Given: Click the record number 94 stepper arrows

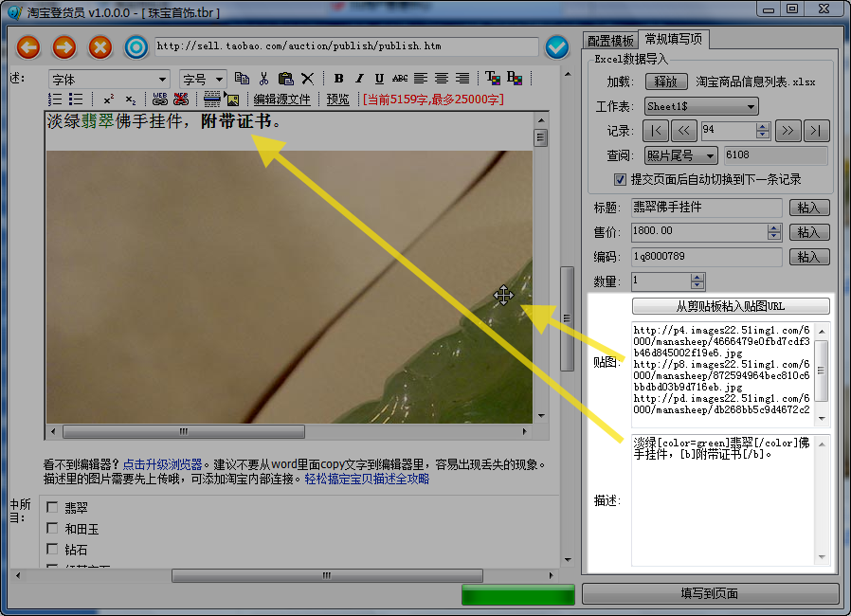Looking at the screenshot, I should [x=763, y=130].
